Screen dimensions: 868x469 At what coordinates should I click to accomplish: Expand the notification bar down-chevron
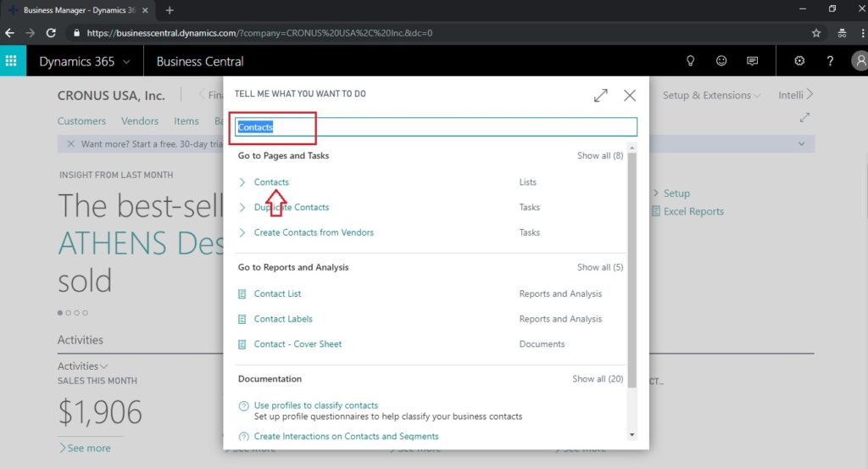[802, 144]
